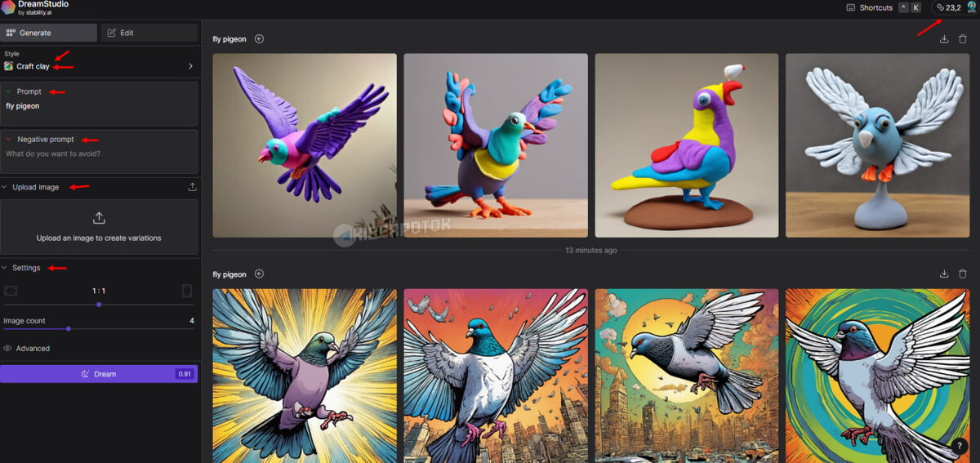Select portrait aspect ratio icon
Screen dimensions: 980x463
[x=186, y=291]
